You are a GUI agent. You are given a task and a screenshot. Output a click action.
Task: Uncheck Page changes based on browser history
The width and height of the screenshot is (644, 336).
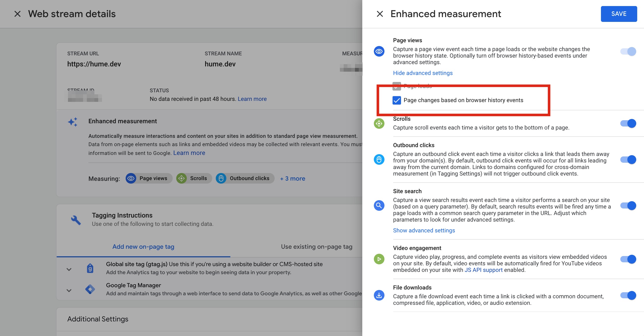pyautogui.click(x=397, y=100)
